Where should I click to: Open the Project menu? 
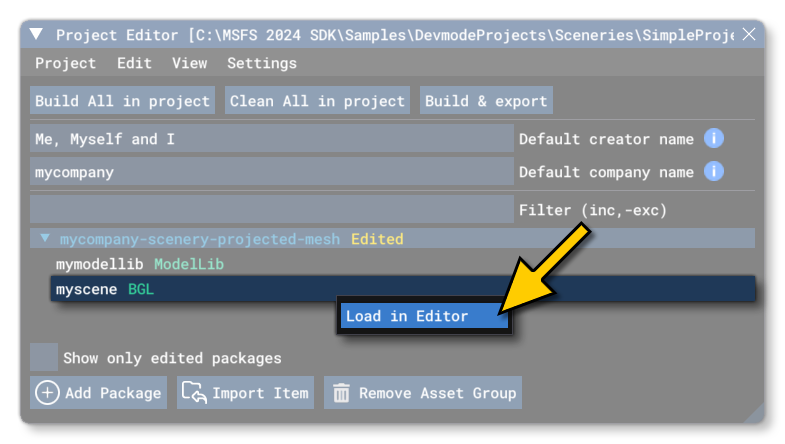pos(65,63)
